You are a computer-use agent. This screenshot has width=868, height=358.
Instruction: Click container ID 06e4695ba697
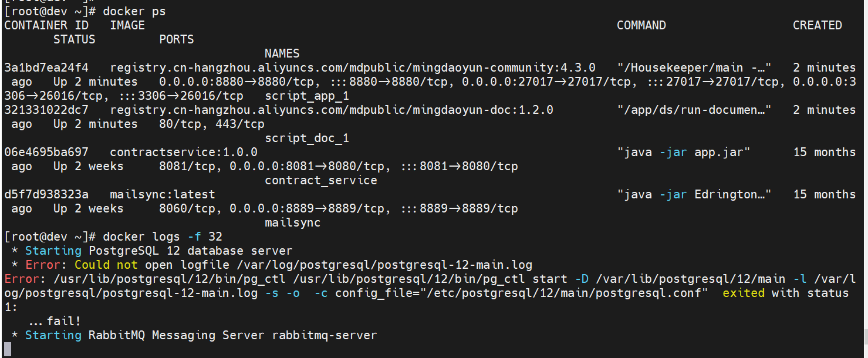pos(46,152)
